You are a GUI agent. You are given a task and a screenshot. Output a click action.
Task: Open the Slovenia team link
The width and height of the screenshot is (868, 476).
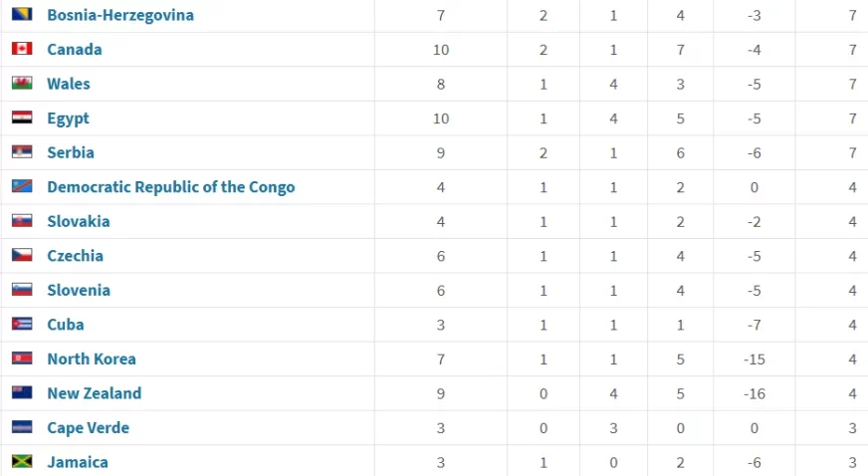coord(78,290)
